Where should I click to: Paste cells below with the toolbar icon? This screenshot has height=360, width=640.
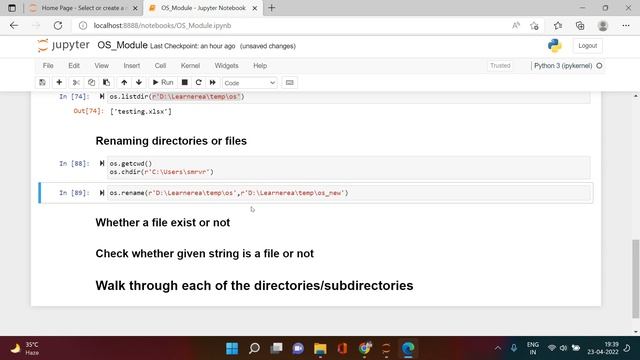click(x=107, y=82)
